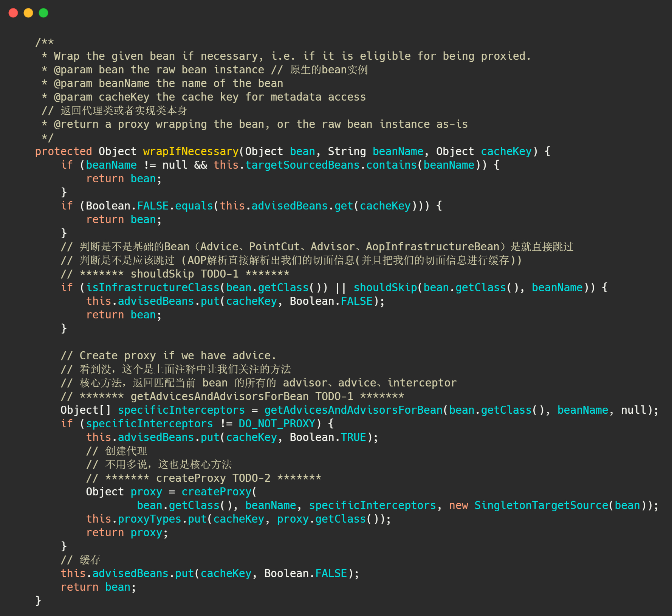Click the red close dot
672x616 pixels.
pos(13,13)
